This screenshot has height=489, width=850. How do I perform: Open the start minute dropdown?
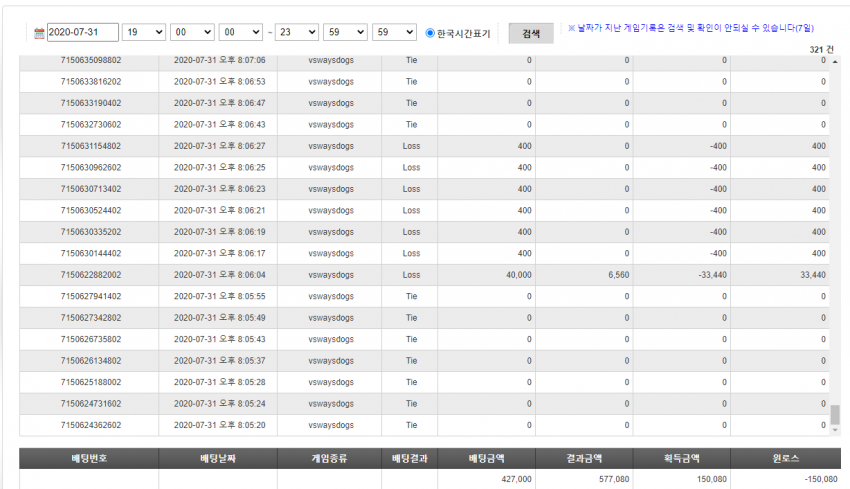192,33
